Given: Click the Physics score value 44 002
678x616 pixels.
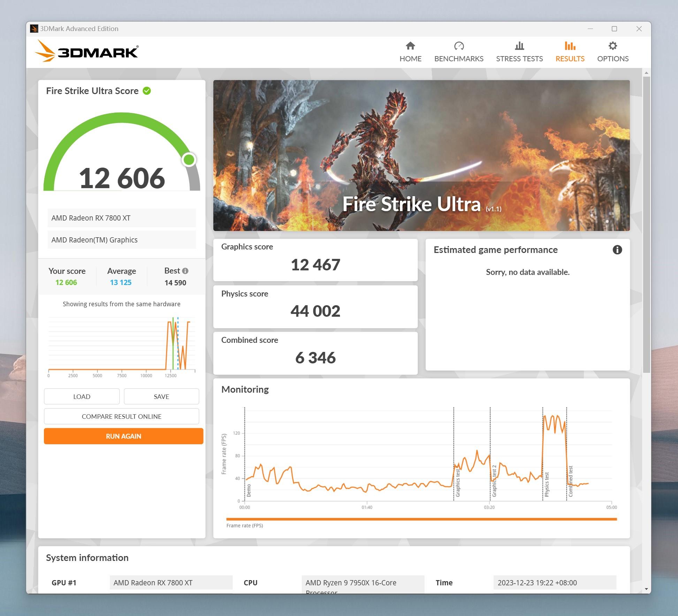Looking at the screenshot, I should tap(315, 311).
